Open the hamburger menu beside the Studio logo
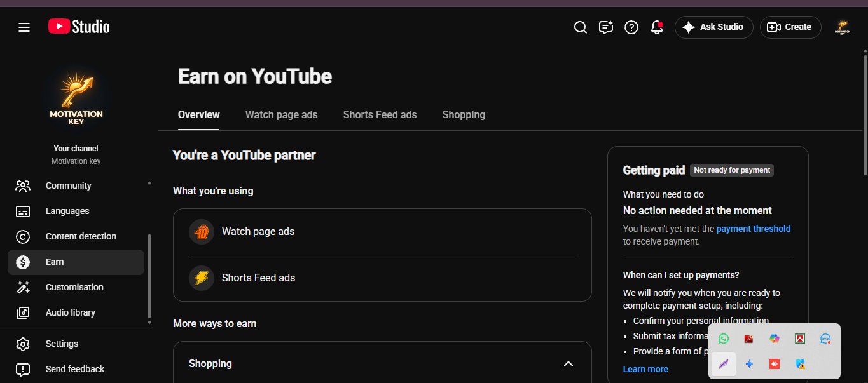 coord(24,27)
